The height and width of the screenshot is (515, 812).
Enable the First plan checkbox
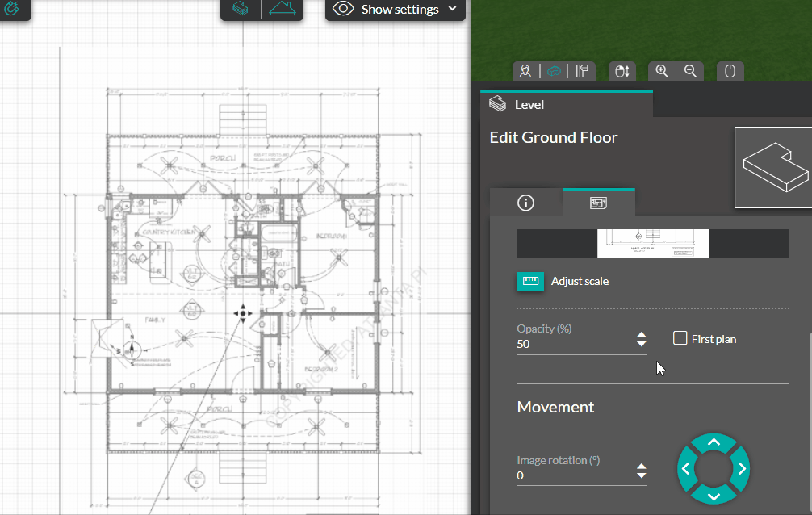(x=680, y=338)
